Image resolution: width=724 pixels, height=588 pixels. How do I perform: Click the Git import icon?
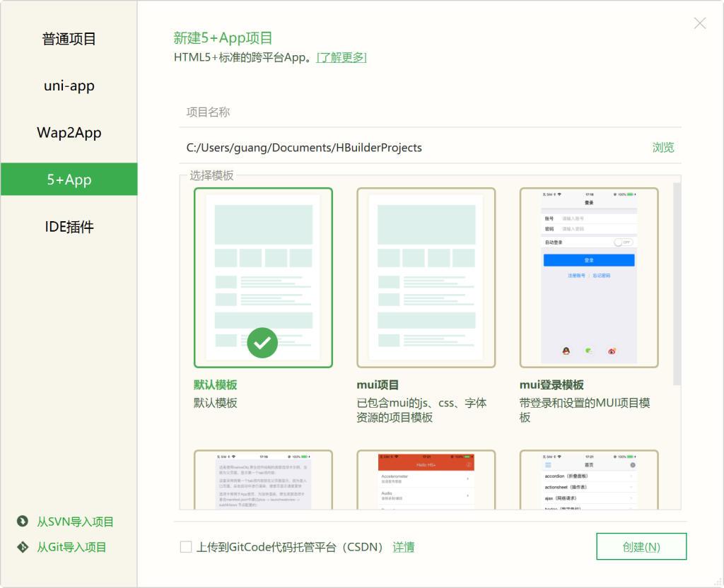click(22, 547)
